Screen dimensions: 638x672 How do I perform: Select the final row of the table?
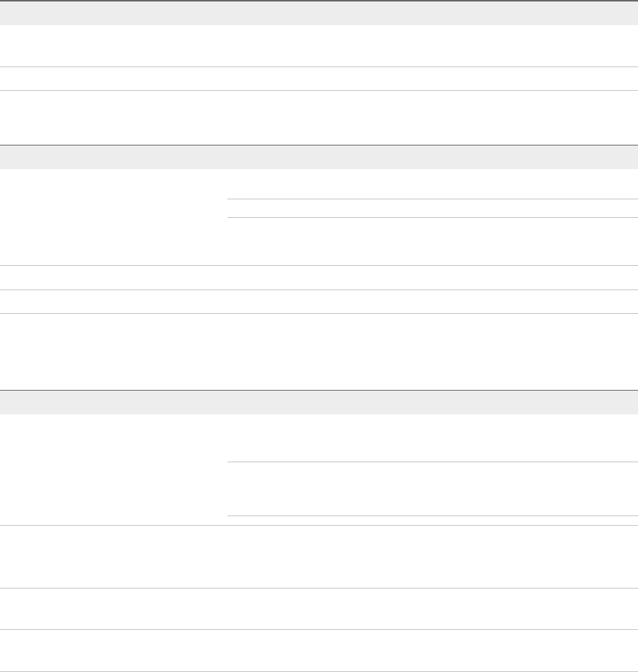(319, 650)
